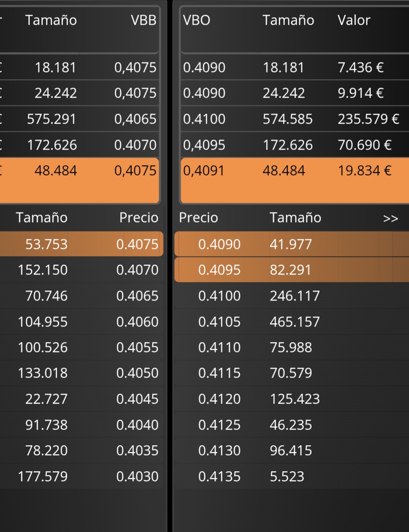Expand more columns with the >> arrow
Screen dimensions: 409x532
tap(390, 218)
